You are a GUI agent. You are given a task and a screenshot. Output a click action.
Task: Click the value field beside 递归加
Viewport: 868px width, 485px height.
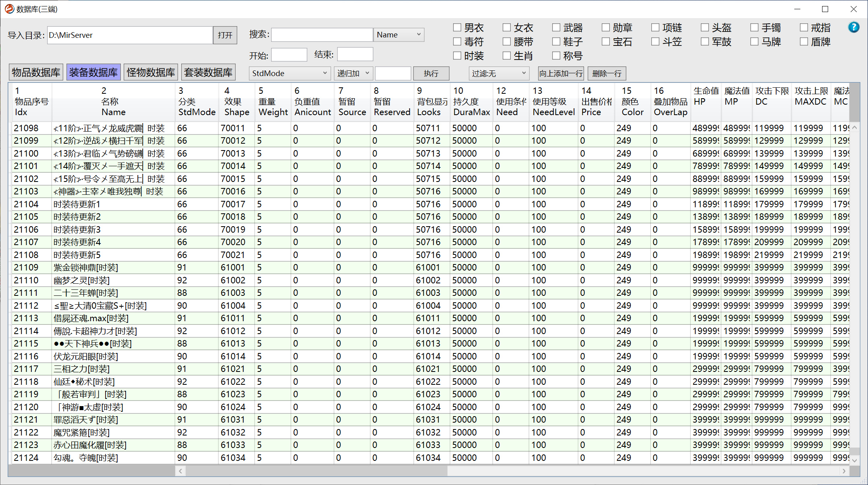pyautogui.click(x=393, y=73)
